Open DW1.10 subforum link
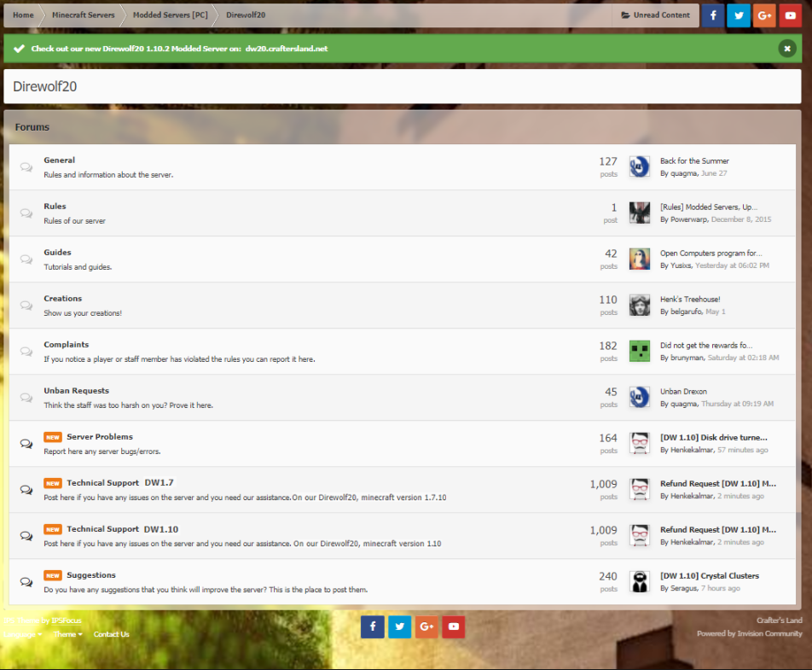Viewport: 812px width, 670px height. [161, 529]
